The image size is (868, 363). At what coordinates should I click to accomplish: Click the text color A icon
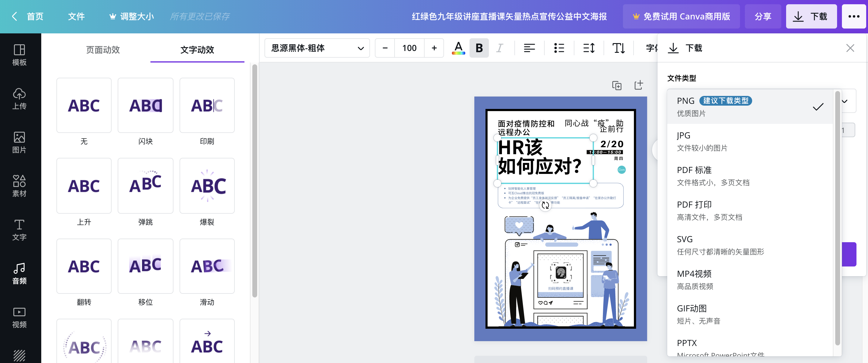tap(458, 48)
